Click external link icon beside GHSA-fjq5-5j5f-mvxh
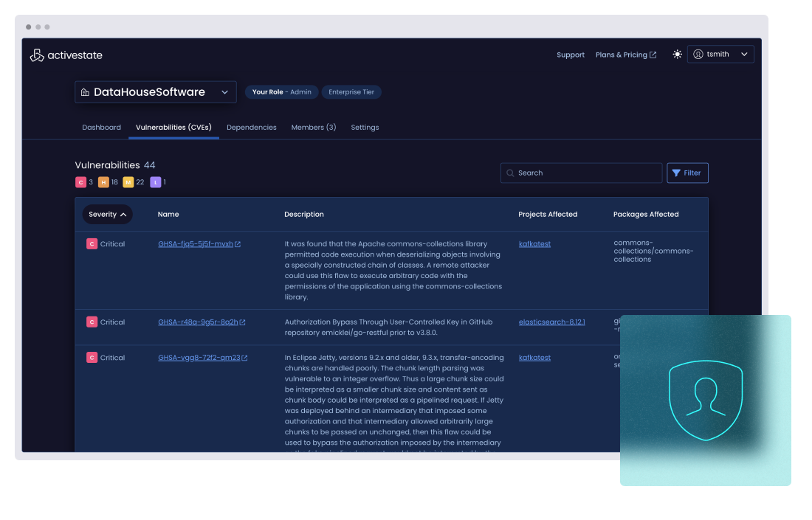The image size is (812, 520). click(x=238, y=244)
